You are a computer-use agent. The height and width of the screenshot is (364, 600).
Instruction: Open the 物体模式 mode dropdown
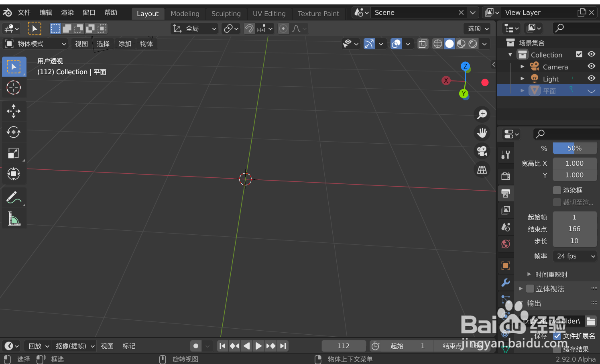[35, 43]
